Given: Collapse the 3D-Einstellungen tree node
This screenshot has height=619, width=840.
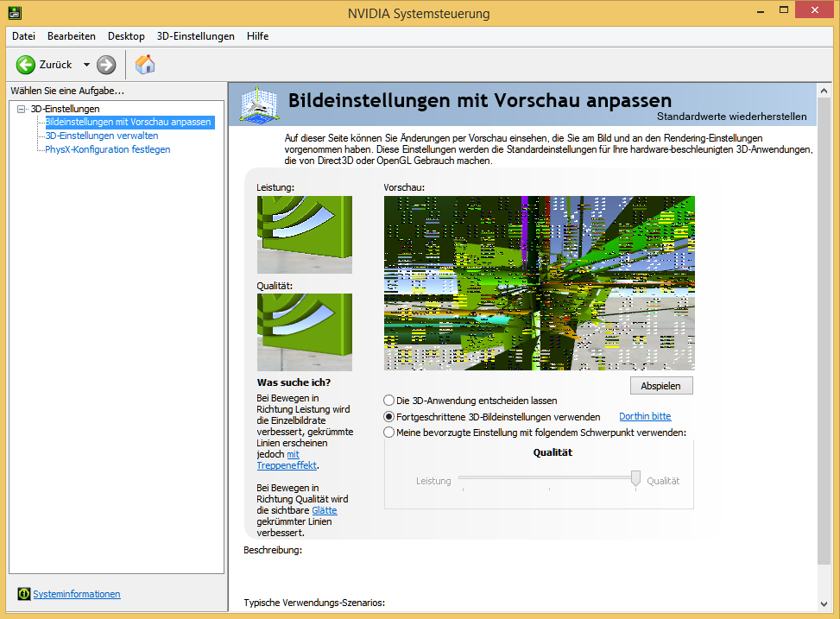Looking at the screenshot, I should point(21,109).
